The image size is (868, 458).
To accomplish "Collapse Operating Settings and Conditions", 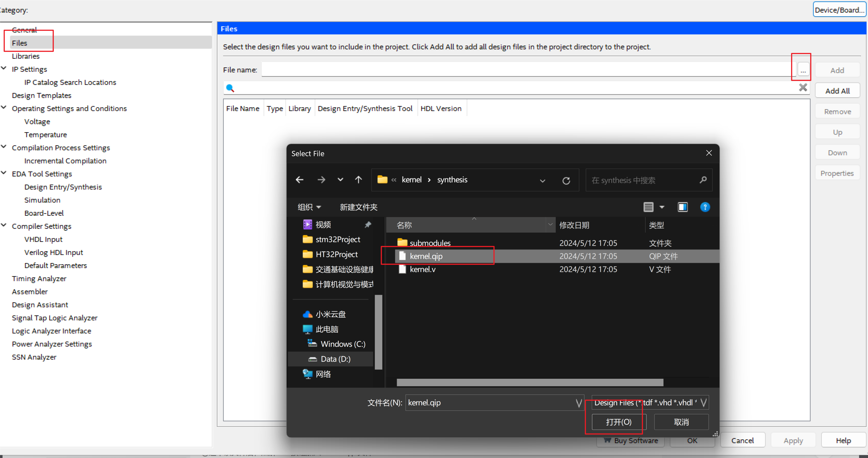I will pos(4,107).
